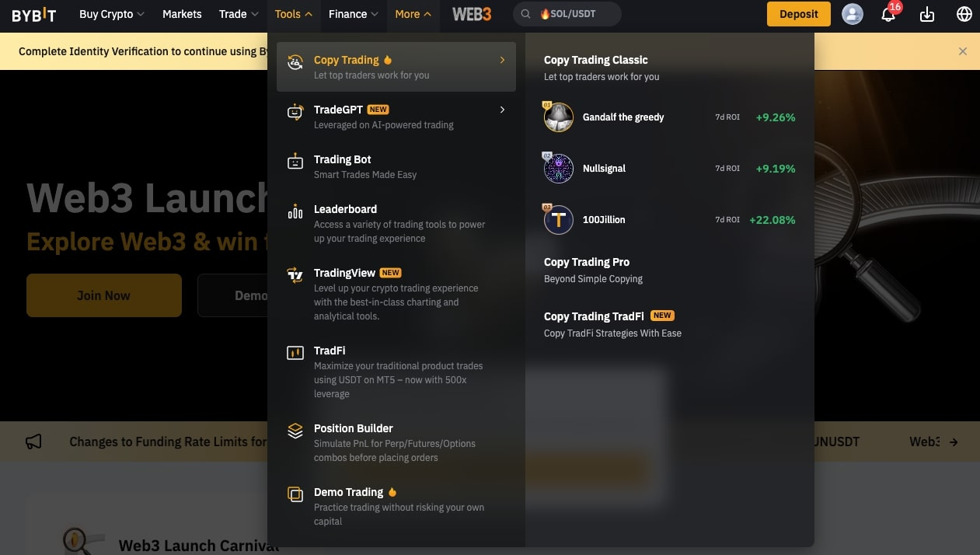Select trader Gandalf the greedy avatar
980x555 pixels.
pyautogui.click(x=558, y=117)
